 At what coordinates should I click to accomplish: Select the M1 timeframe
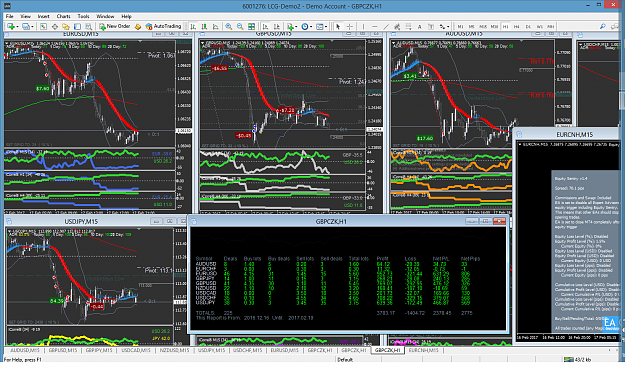pyautogui.click(x=460, y=27)
